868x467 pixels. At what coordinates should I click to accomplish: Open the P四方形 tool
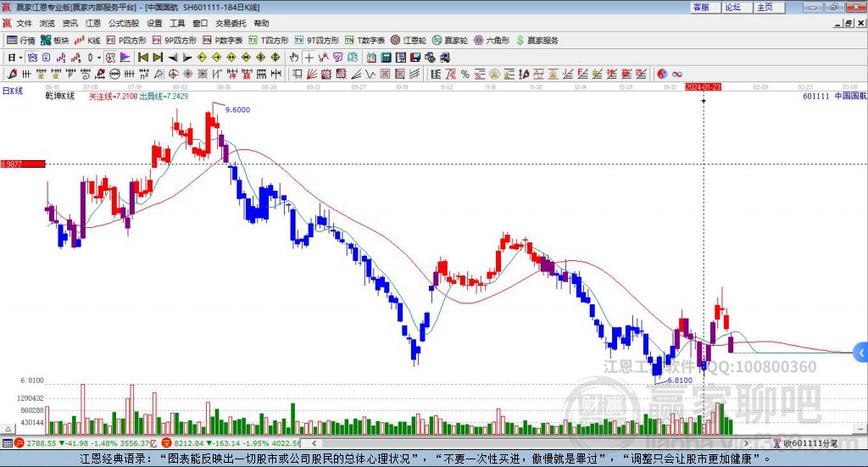pyautogui.click(x=126, y=41)
